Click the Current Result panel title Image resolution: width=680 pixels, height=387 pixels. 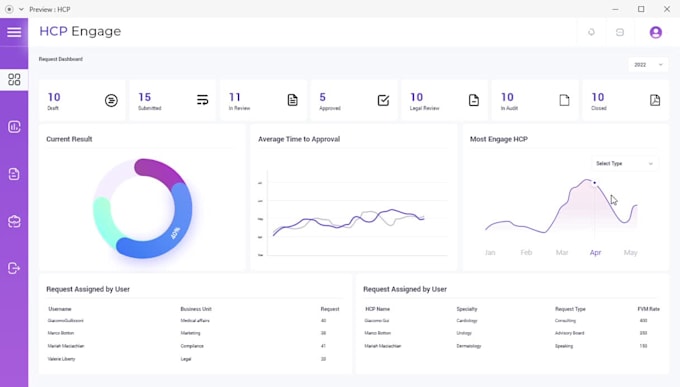(69, 139)
